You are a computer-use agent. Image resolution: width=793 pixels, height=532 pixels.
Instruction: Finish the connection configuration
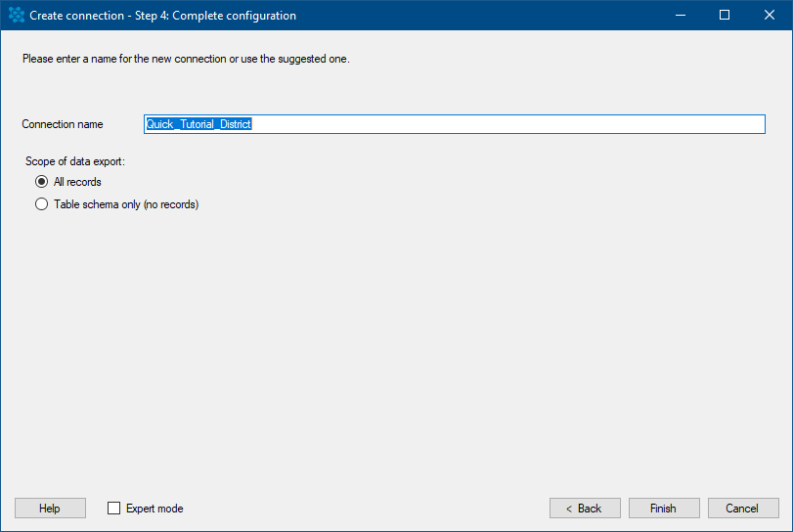click(x=664, y=509)
